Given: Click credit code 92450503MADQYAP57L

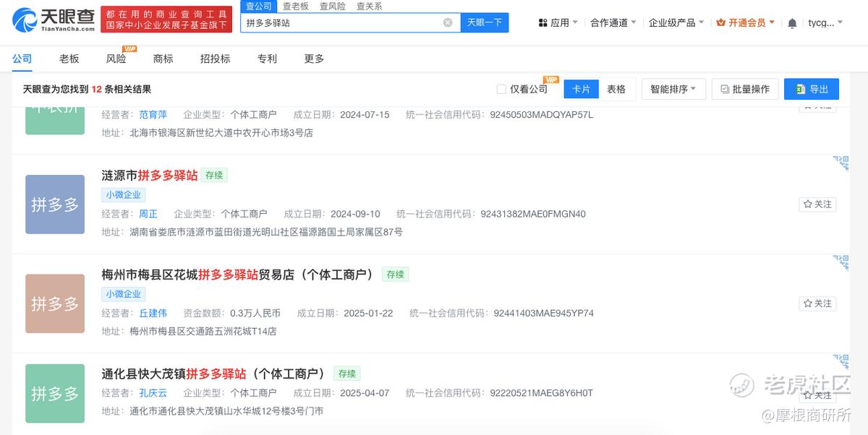Looking at the screenshot, I should coord(542,114).
